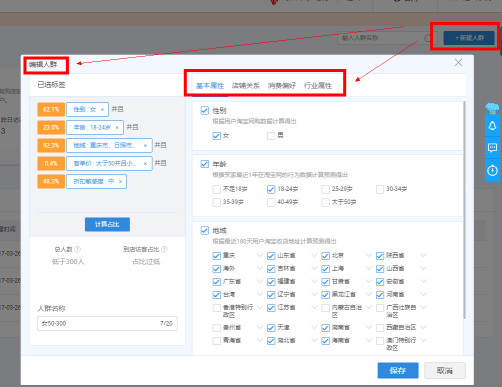Image resolution: width=502 pixels, height=387 pixels.
Task: Click the 92.3% orange percentage badge
Action: tap(51, 145)
